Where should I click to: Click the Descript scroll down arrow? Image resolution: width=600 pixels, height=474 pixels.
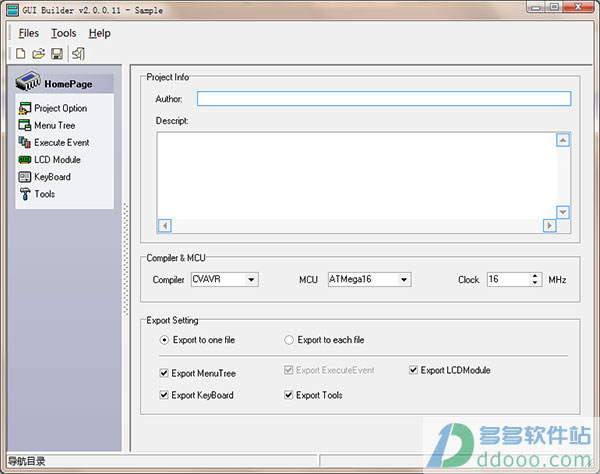click(x=562, y=212)
